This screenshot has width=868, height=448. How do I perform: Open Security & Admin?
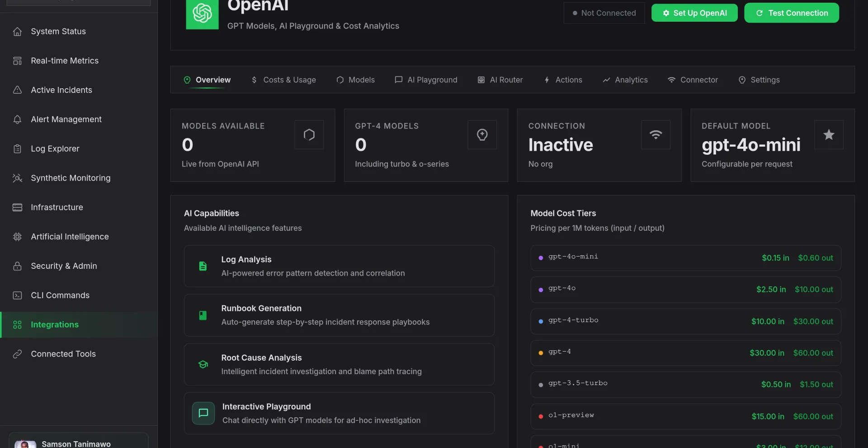pos(79,266)
